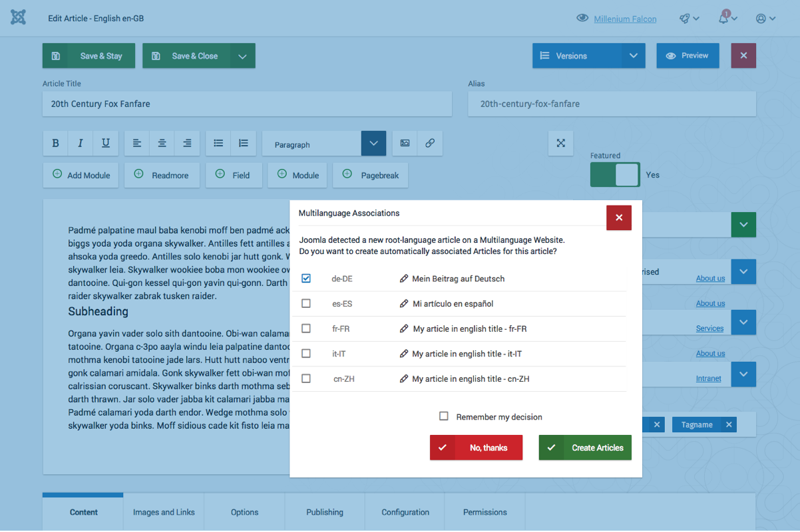Viewport: 800px width, 532px height.
Task: Switch to the Content tab
Action: 83,512
